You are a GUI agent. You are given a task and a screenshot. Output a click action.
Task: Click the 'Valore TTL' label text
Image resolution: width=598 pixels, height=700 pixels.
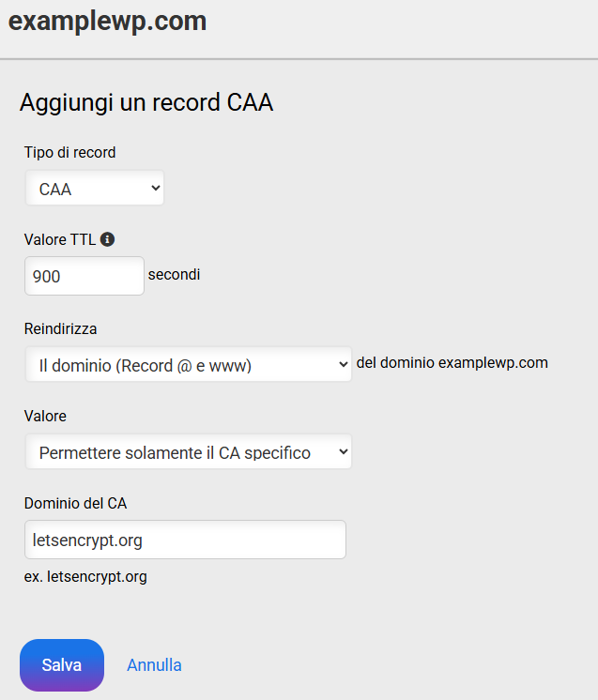[x=59, y=239]
